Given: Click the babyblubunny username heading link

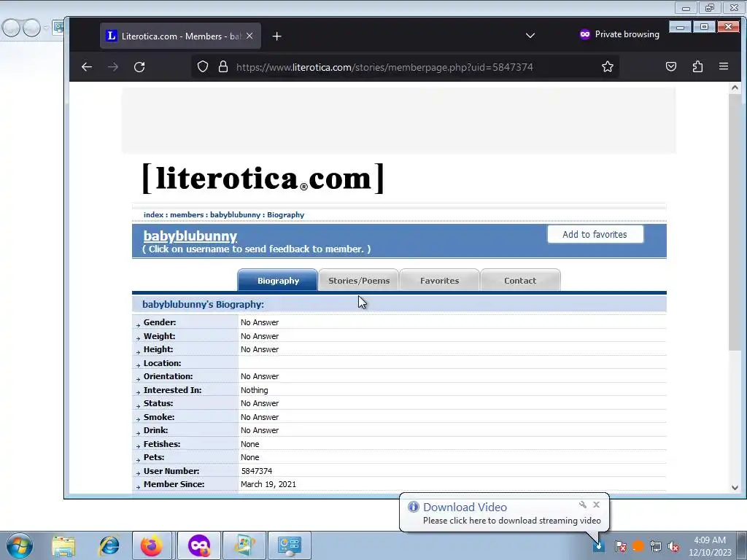Looking at the screenshot, I should coord(190,236).
